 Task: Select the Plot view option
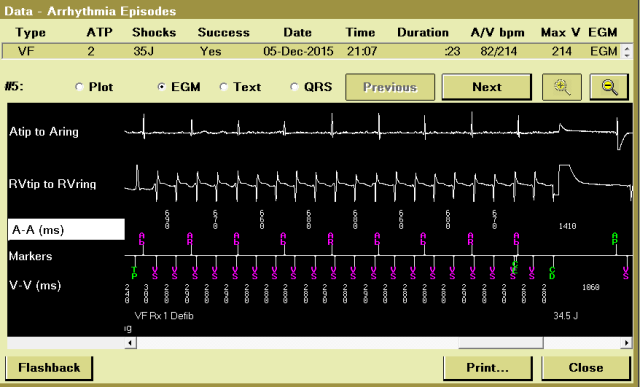80,87
